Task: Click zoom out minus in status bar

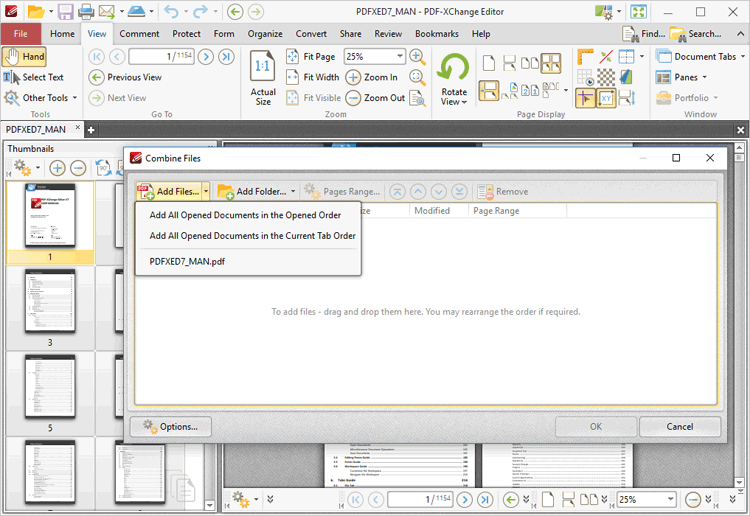Action: pyautogui.click(x=692, y=500)
